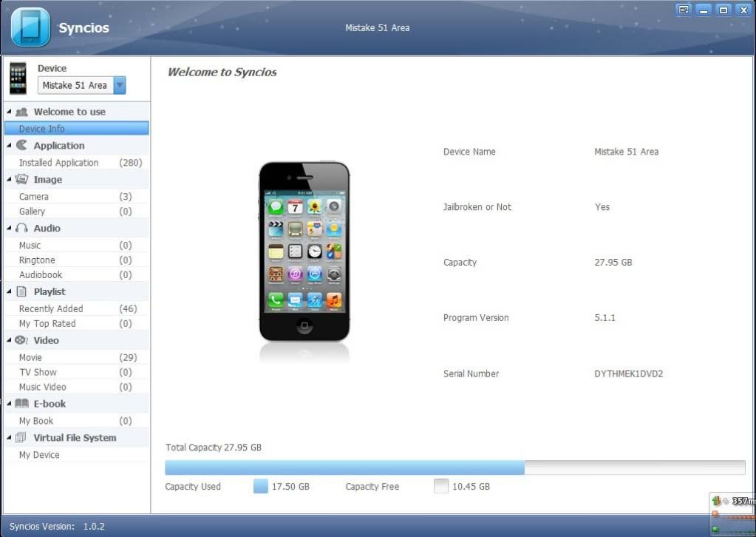Collapse the Playlist section triangle
Viewport: 756px width, 537px height.
click(x=9, y=292)
